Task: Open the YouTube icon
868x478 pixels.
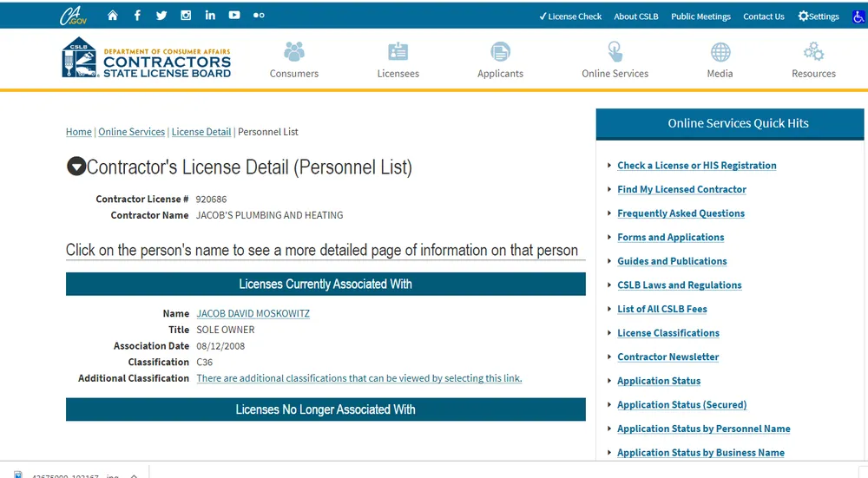Action: (x=234, y=16)
